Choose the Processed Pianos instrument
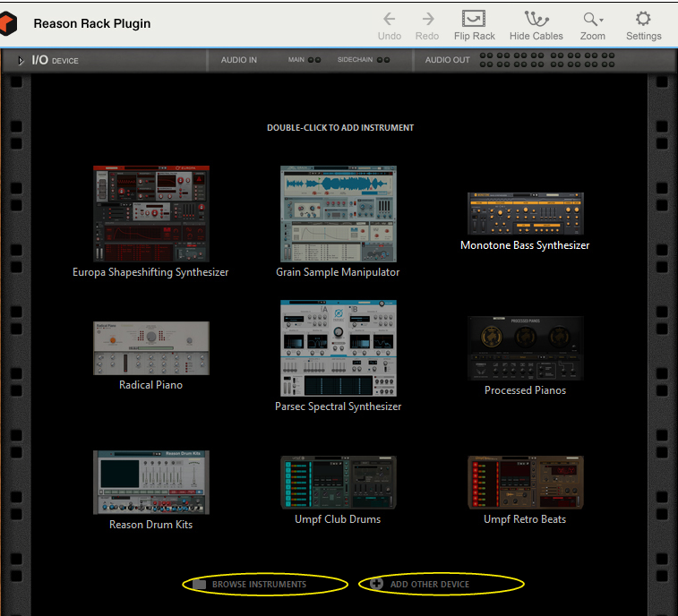 525,348
